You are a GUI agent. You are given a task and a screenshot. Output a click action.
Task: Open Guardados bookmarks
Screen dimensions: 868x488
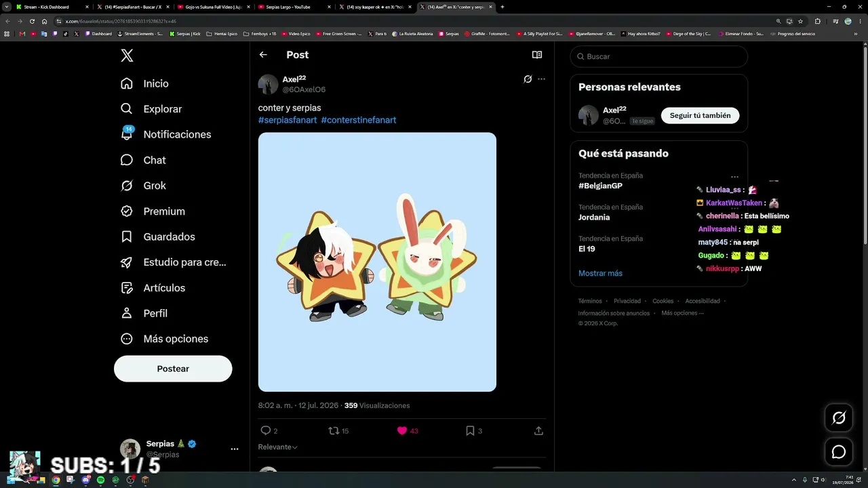[157, 237]
